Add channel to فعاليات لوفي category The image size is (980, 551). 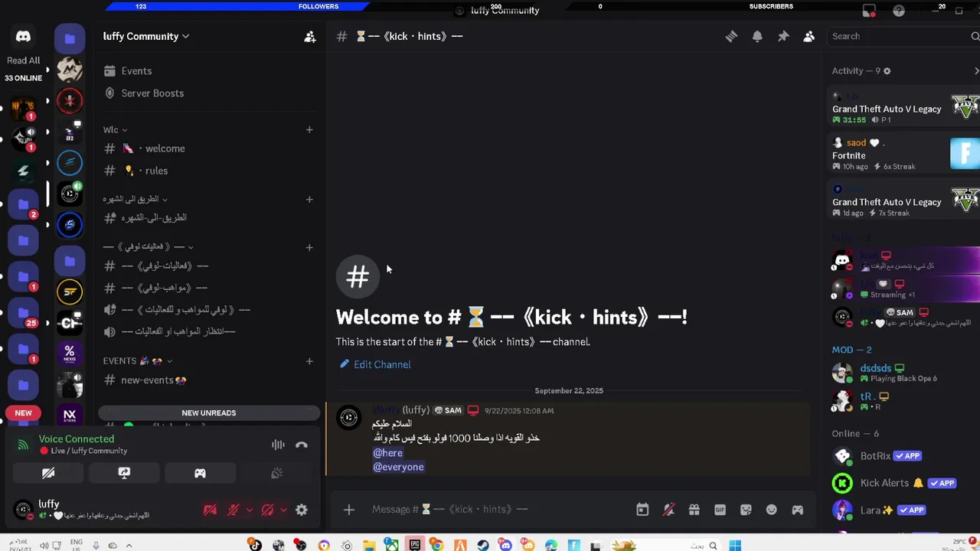tap(309, 246)
